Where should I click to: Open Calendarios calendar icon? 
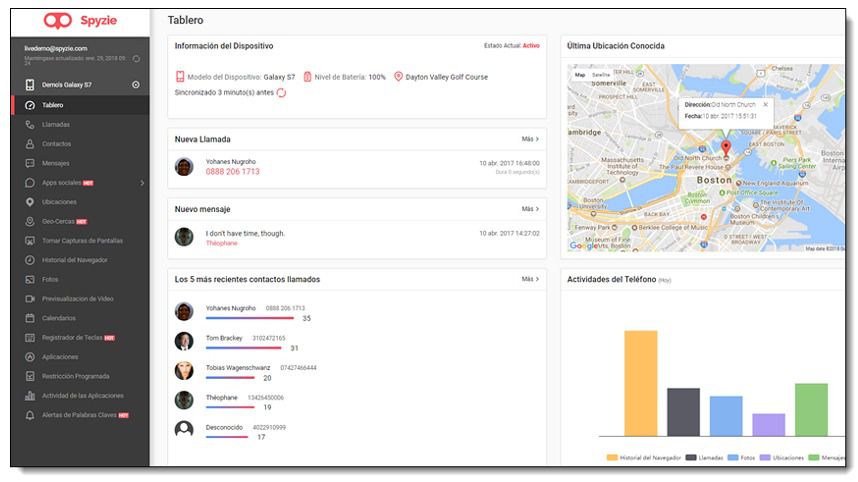[x=30, y=318]
